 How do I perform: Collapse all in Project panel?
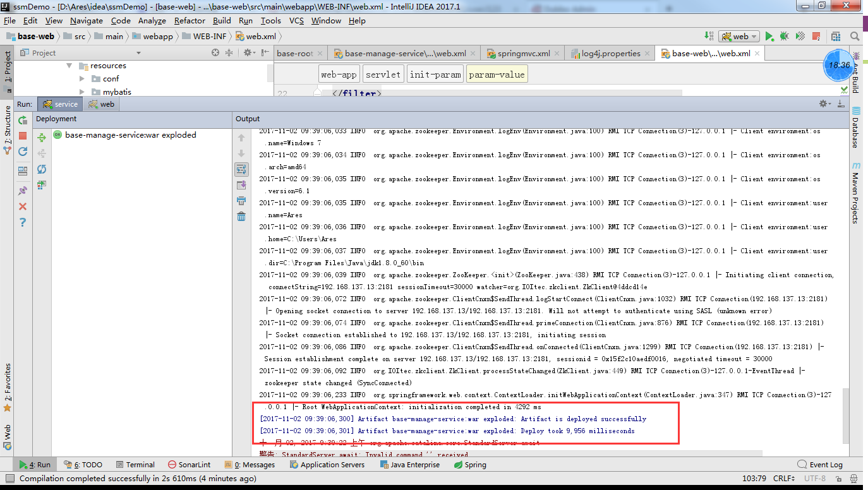[229, 53]
